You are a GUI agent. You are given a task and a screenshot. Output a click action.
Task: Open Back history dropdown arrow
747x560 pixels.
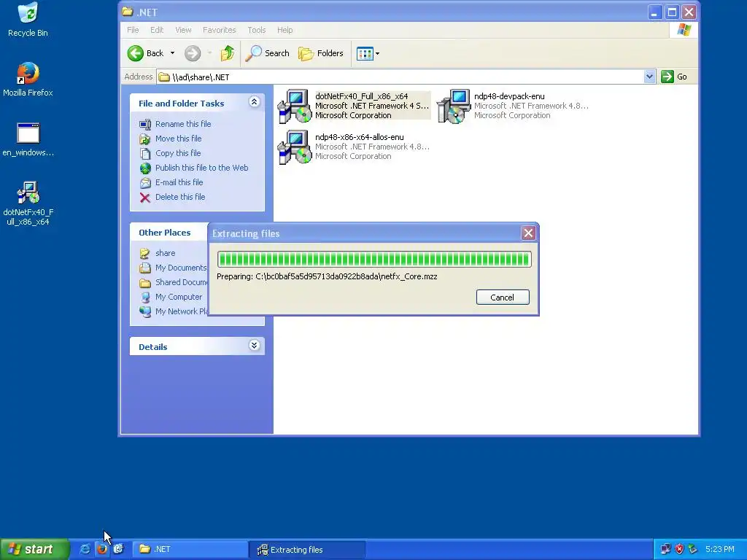point(172,53)
